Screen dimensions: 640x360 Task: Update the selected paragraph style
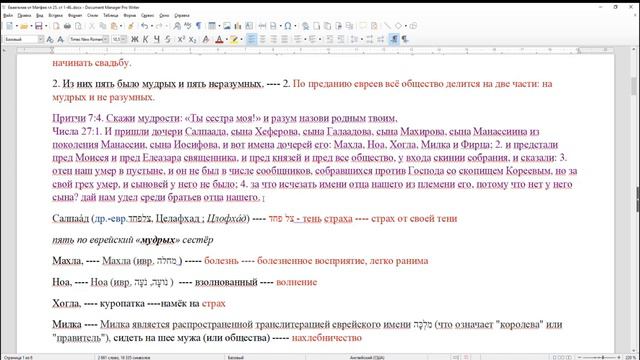[50, 39]
